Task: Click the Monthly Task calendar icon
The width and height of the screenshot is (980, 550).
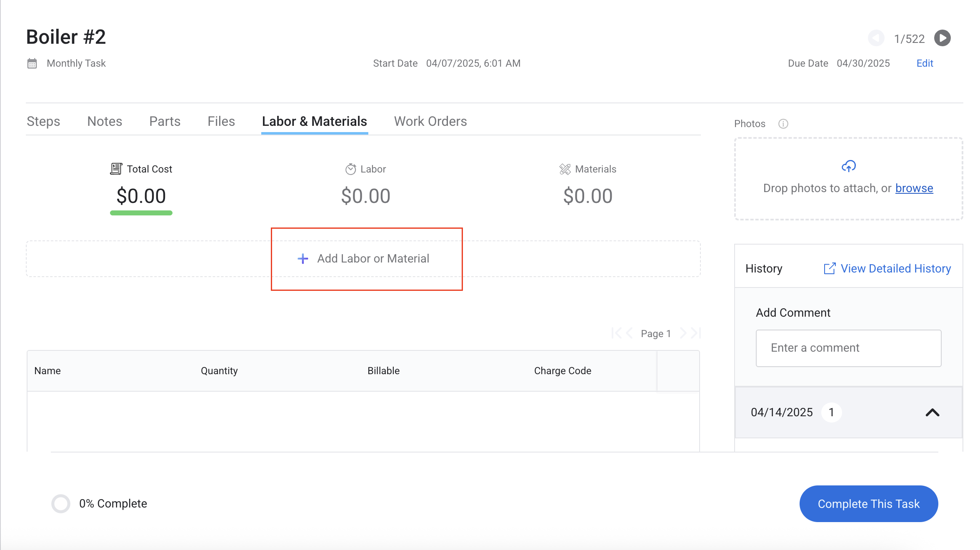Action: coord(32,63)
